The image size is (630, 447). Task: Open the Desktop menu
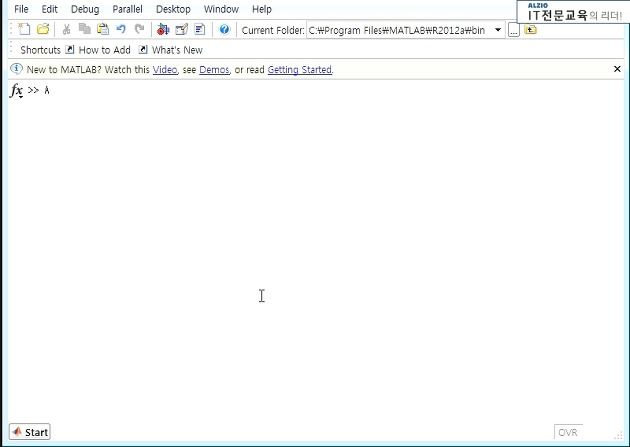(173, 9)
